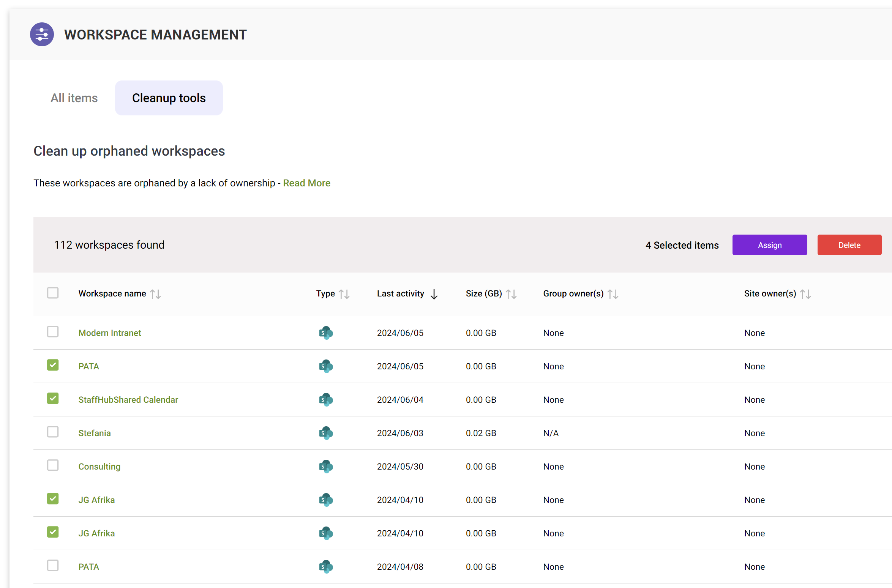Open the Read More link
892x588 pixels.
click(307, 183)
